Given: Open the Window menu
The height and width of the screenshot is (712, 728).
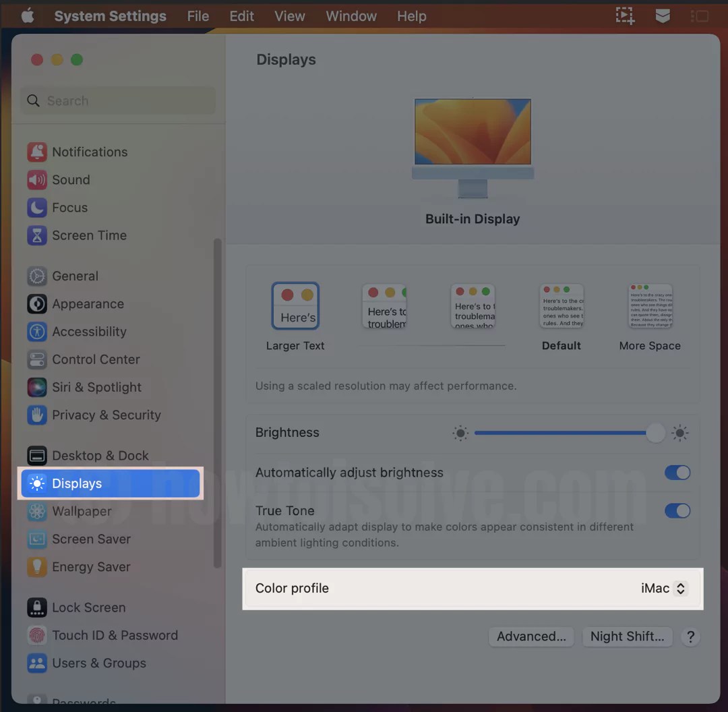Looking at the screenshot, I should [x=351, y=16].
